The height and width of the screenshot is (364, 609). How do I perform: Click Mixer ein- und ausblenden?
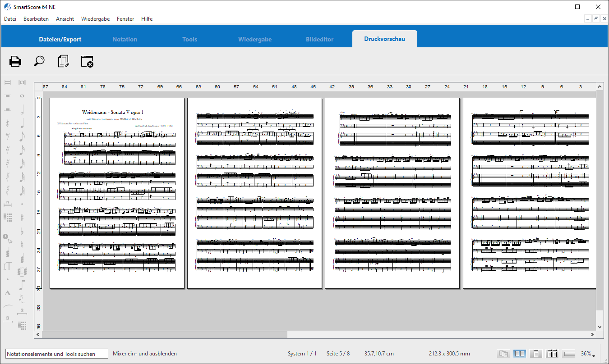[x=145, y=354]
